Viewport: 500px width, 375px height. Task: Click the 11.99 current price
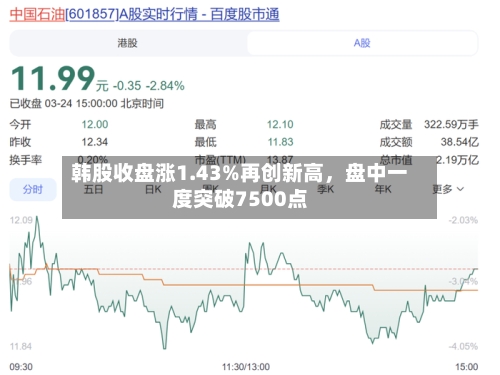click(x=53, y=78)
